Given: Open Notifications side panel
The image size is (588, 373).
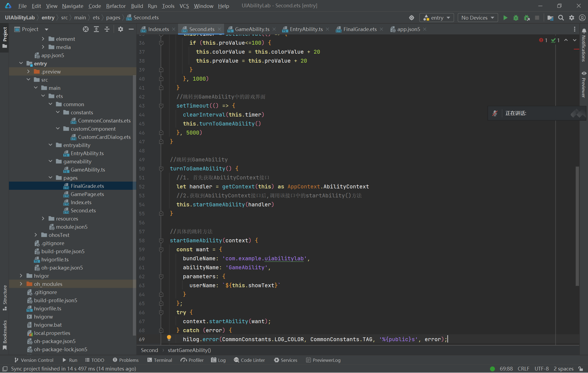Looking at the screenshot, I should [x=584, y=45].
